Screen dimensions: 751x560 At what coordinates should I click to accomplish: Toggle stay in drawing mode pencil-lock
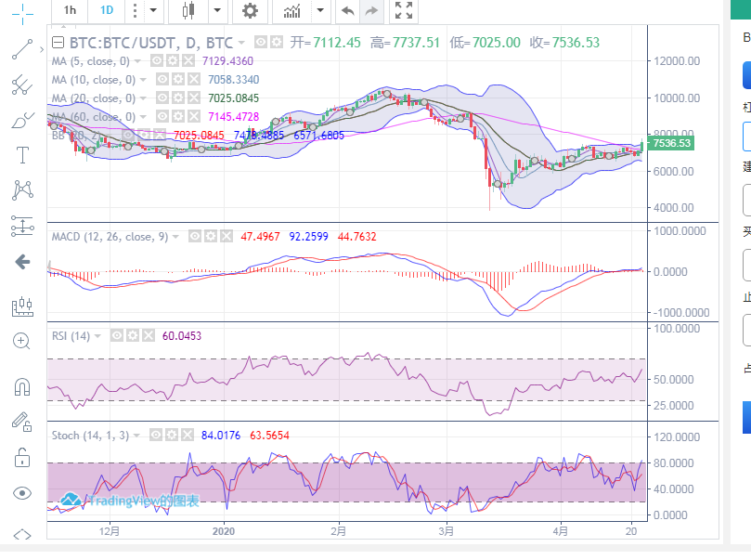coord(22,422)
